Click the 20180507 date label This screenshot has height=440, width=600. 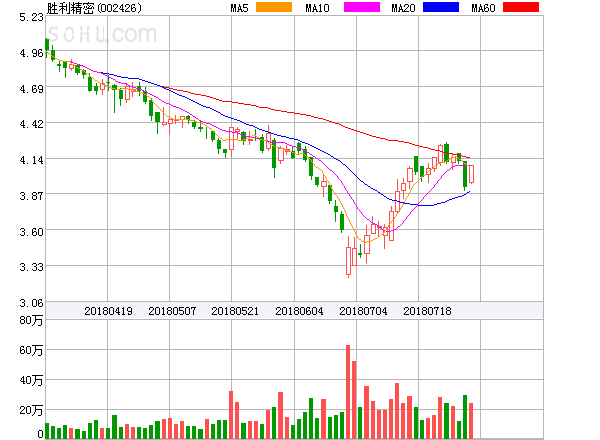172,311
